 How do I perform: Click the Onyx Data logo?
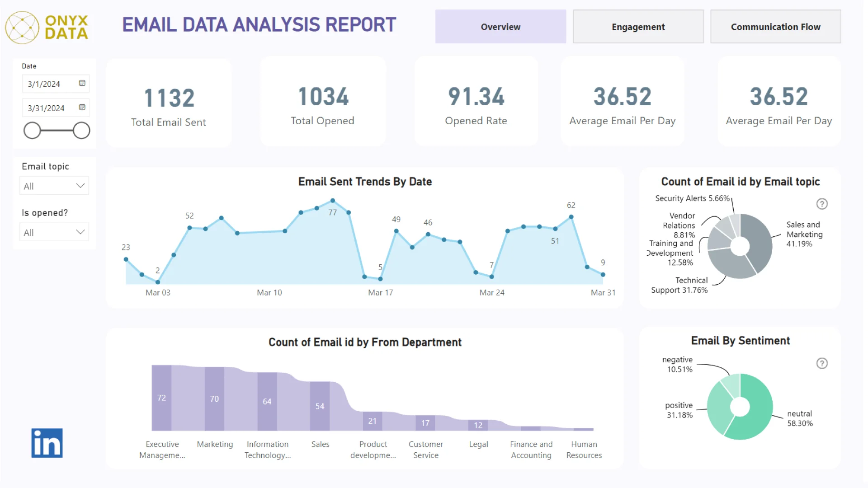[47, 28]
